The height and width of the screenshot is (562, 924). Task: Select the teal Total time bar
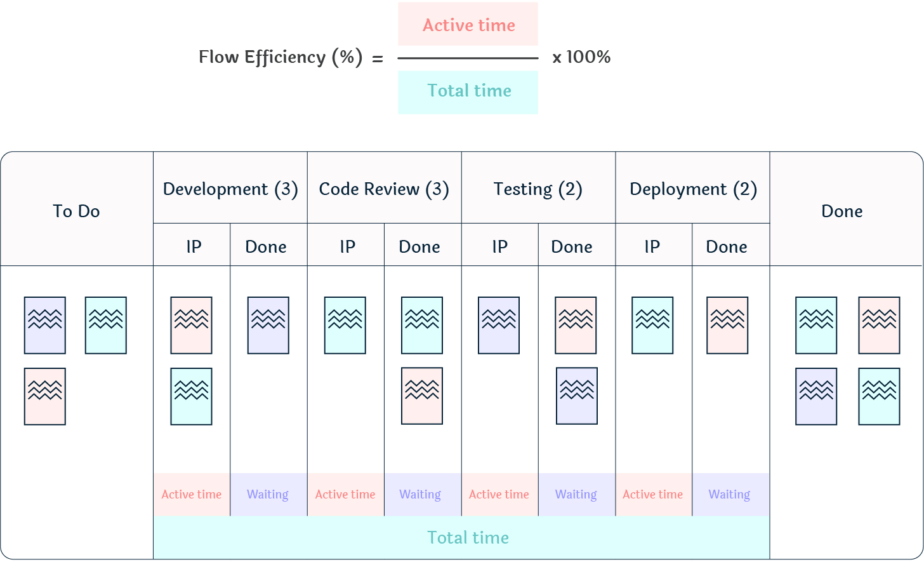pyautogui.click(x=468, y=537)
